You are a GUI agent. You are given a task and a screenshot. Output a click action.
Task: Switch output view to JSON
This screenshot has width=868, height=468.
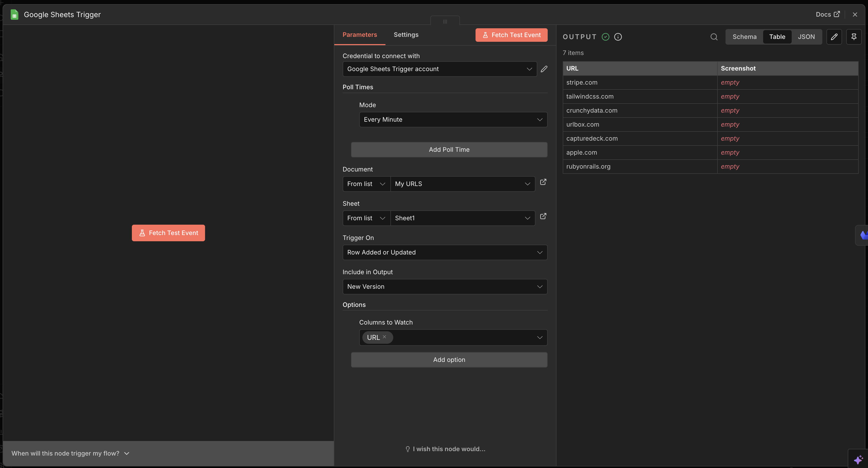[807, 37]
